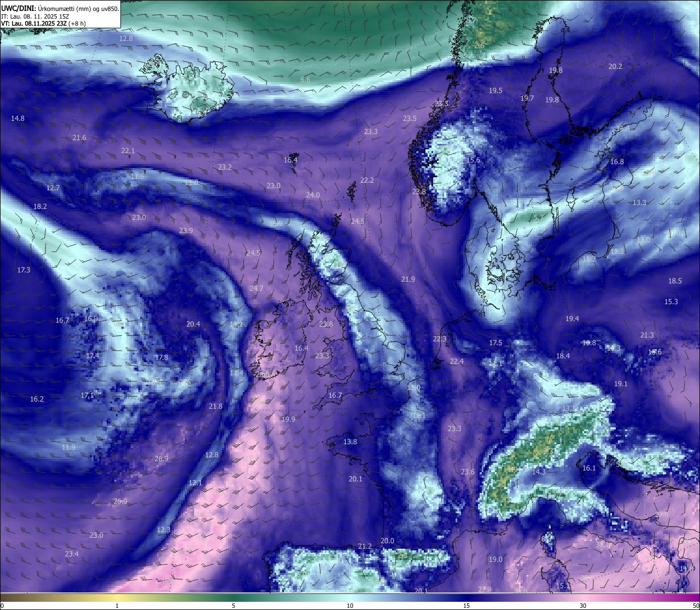
Task: Click the 11.6 value on the map
Action: pos(137,176)
